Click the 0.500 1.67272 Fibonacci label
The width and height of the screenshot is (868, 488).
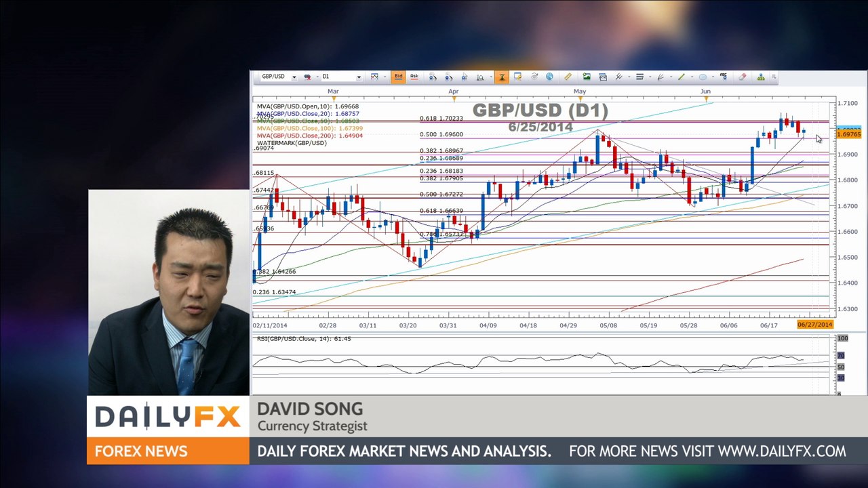point(441,195)
